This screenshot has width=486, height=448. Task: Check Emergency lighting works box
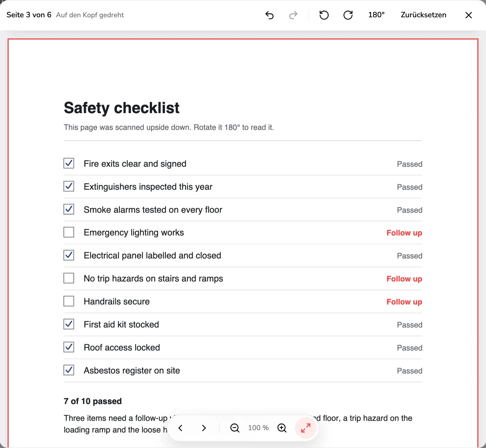[x=69, y=232]
